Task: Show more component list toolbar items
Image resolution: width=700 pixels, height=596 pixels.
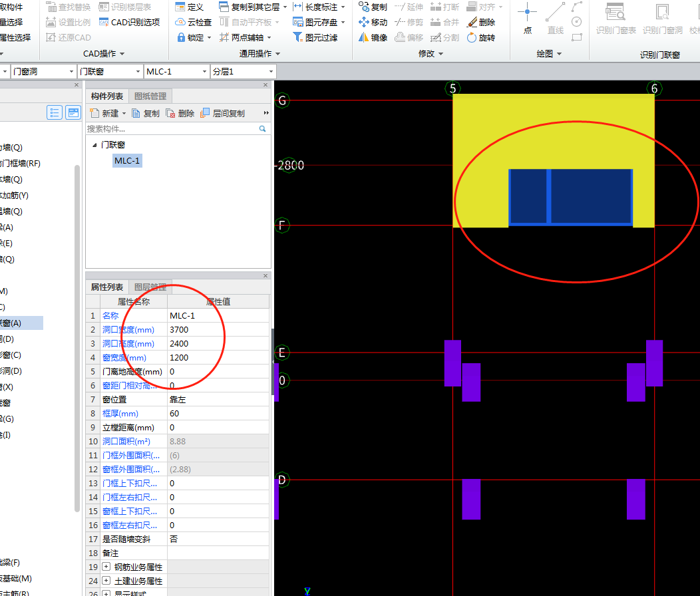Action: pos(266,113)
